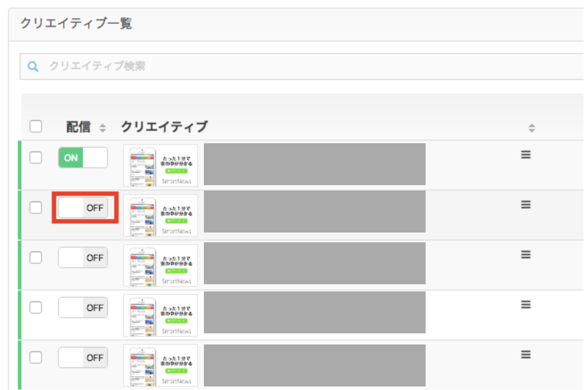
Task: Open the hamburger menu in third row
Action: (x=526, y=254)
